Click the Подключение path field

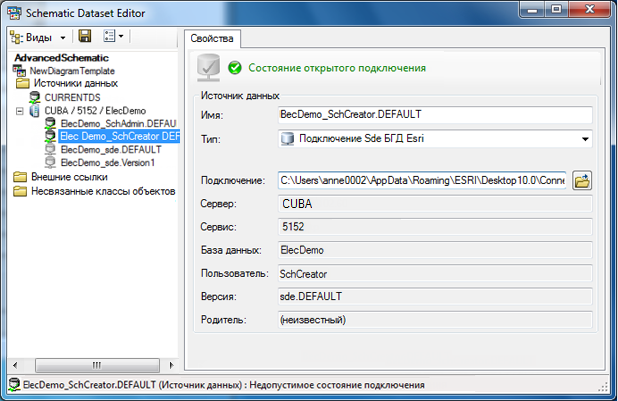pyautogui.click(x=422, y=181)
